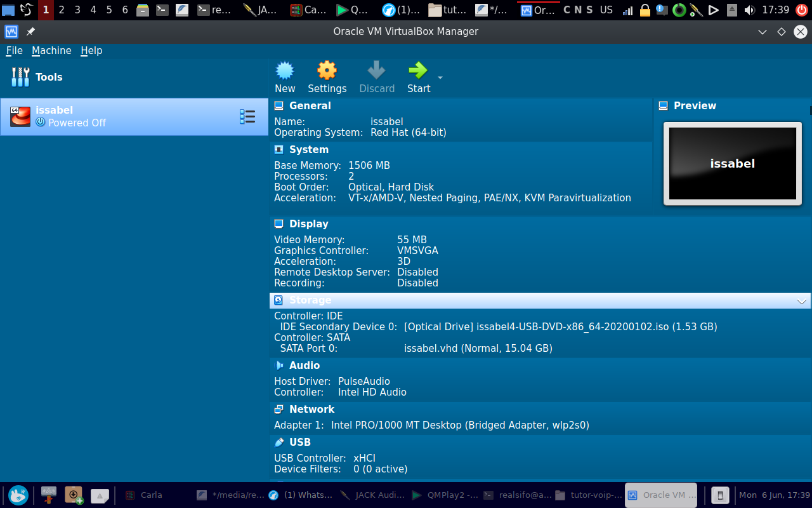Click the issabel ISO optical drive entry

pyautogui.click(x=561, y=327)
